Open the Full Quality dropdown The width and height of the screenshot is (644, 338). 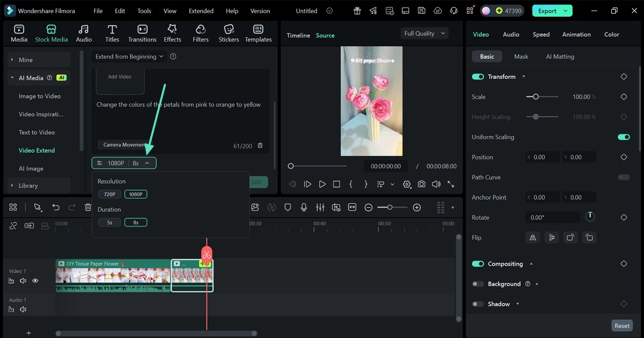(x=424, y=33)
